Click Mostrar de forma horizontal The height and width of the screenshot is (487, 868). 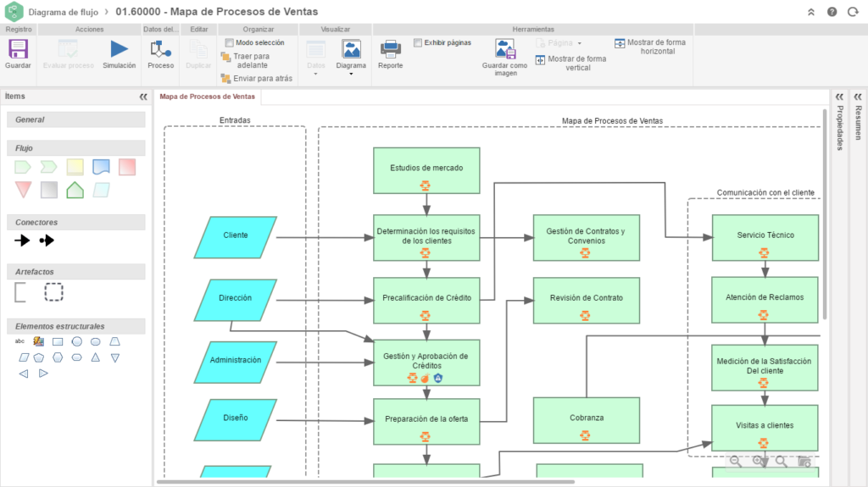pyautogui.click(x=650, y=47)
